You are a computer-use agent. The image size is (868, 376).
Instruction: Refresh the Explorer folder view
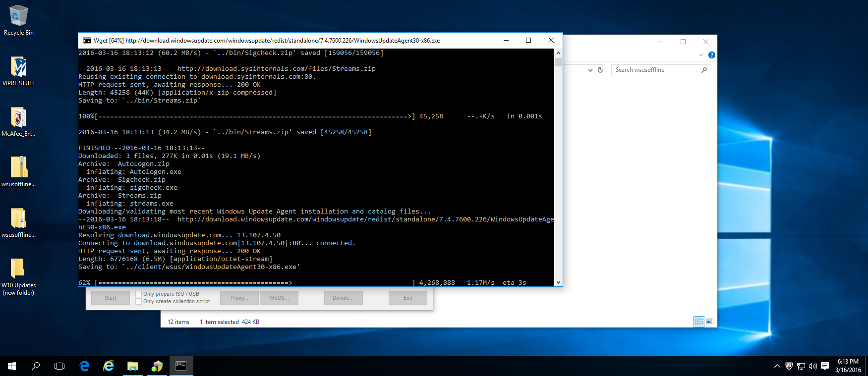pyautogui.click(x=600, y=70)
